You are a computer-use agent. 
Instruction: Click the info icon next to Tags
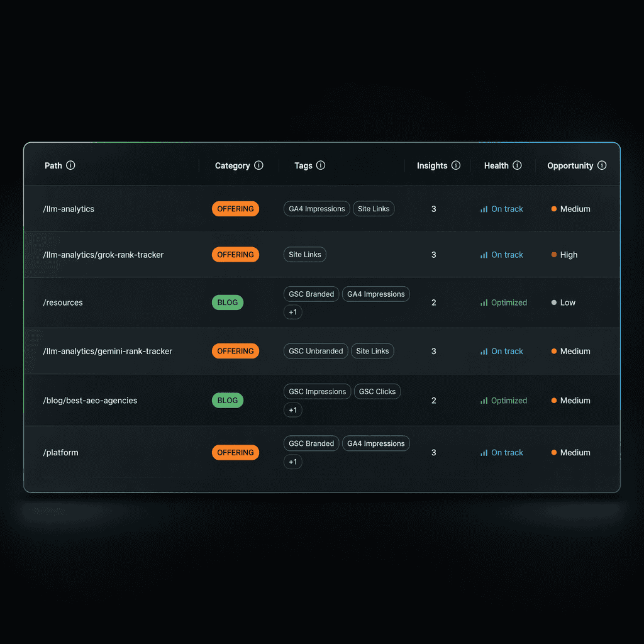tap(321, 165)
